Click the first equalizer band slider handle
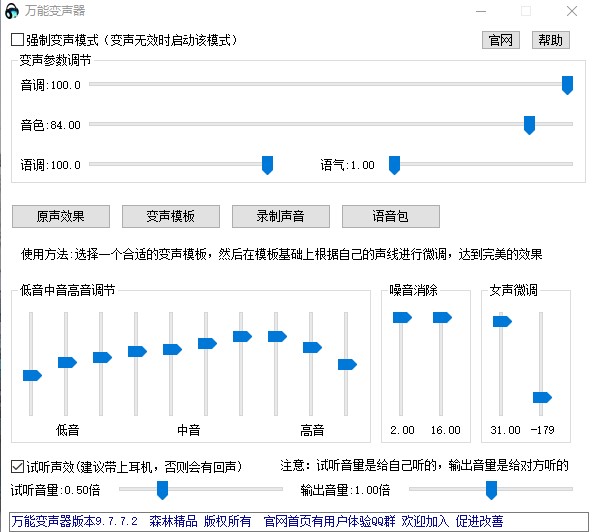592x532 pixels. pos(32,375)
